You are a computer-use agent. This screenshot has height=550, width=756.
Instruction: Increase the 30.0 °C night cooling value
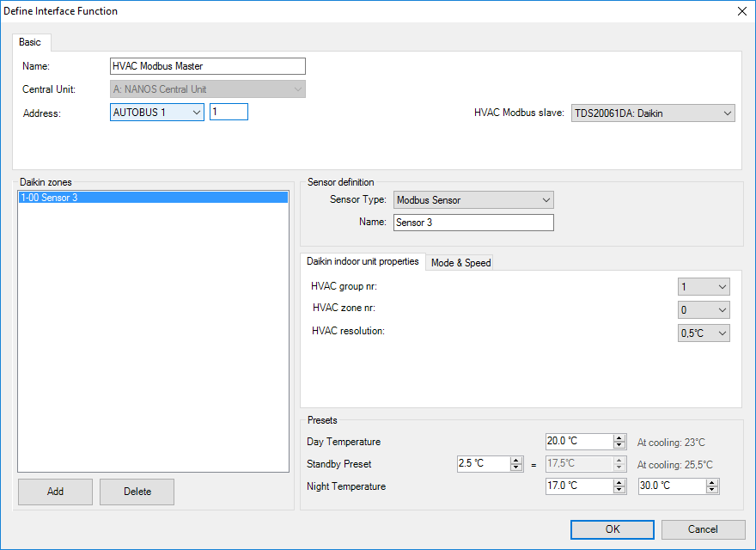point(712,482)
